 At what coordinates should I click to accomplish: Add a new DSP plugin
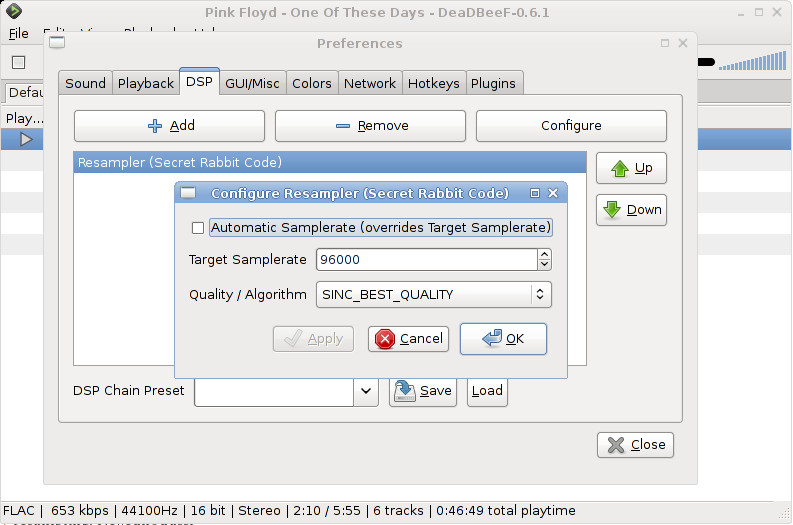click(x=169, y=126)
